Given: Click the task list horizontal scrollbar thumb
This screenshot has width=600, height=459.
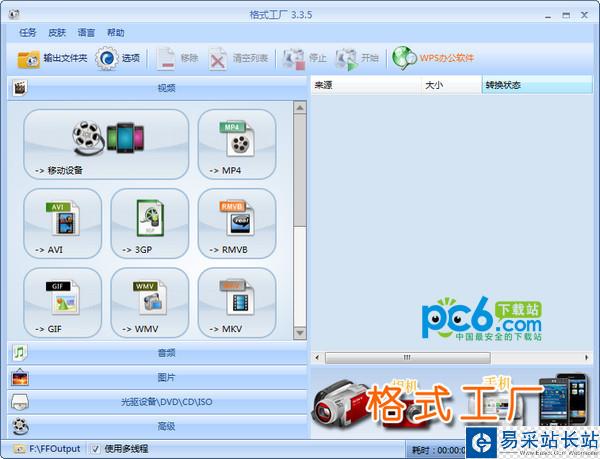Looking at the screenshot, I should coord(408,358).
